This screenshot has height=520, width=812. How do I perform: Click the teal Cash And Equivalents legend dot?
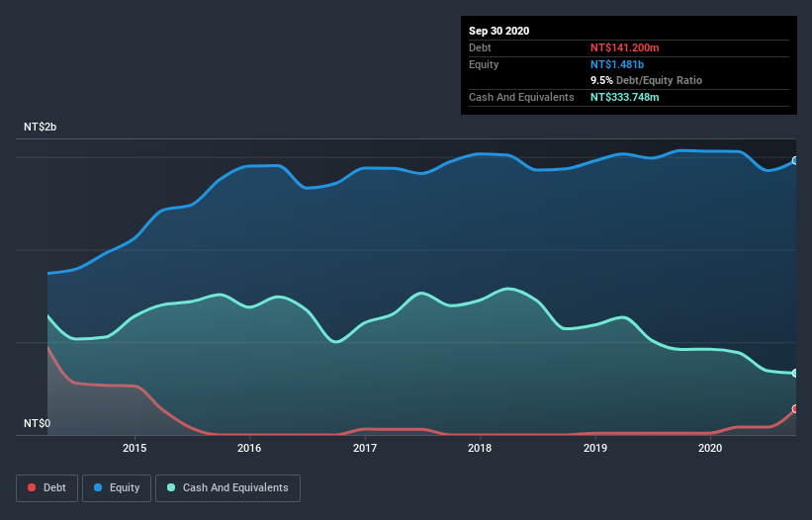[171, 487]
